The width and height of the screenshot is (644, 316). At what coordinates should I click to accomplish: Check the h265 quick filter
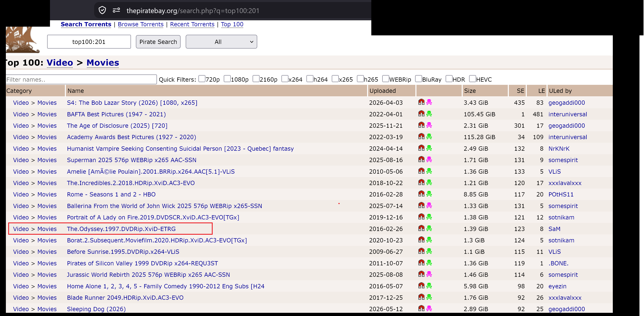pos(361,79)
